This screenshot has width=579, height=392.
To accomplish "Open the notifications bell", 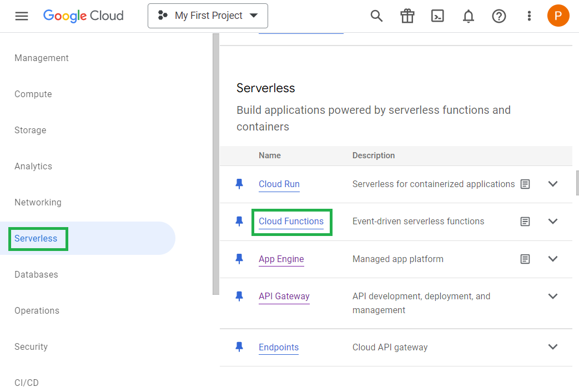I will [468, 16].
